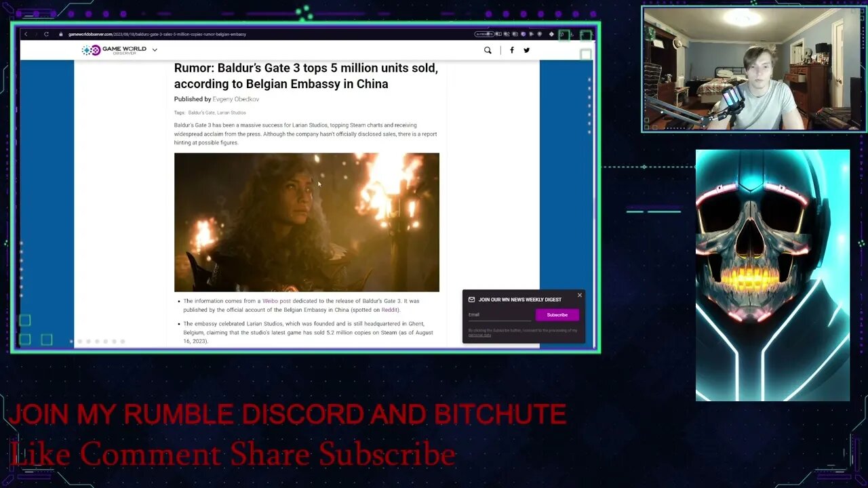Open the Reddit link in the article
868x488 pixels.
390,310
